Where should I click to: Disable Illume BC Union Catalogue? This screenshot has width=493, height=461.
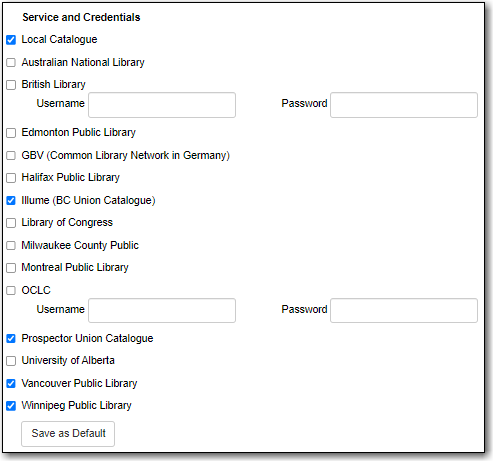tap(11, 200)
